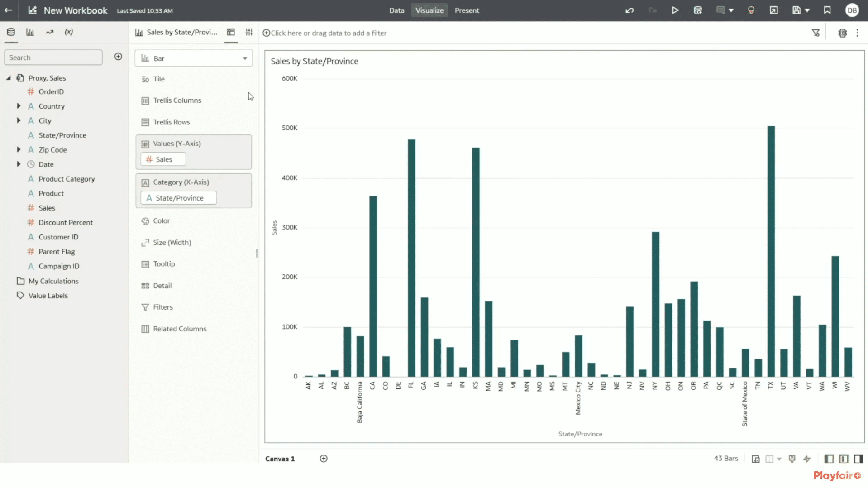Screen dimensions: 868x488
Task: Select the Data menu item
Action: [396, 10]
